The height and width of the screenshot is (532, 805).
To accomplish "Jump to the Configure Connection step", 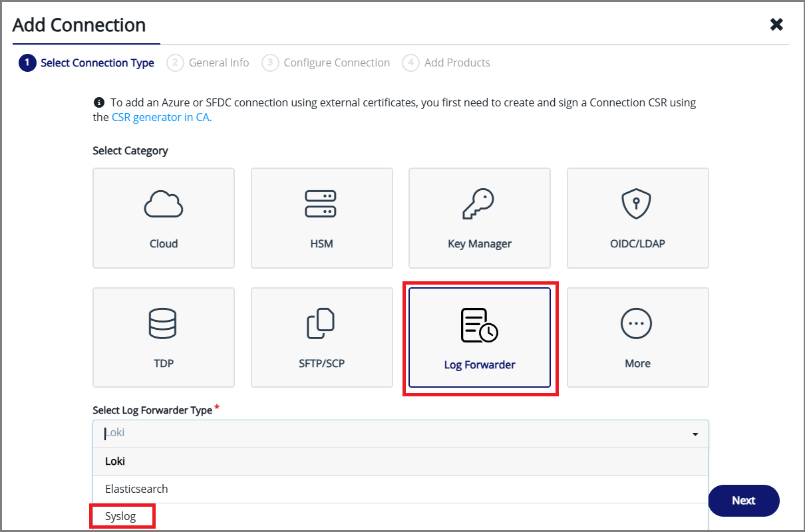I will [x=326, y=63].
